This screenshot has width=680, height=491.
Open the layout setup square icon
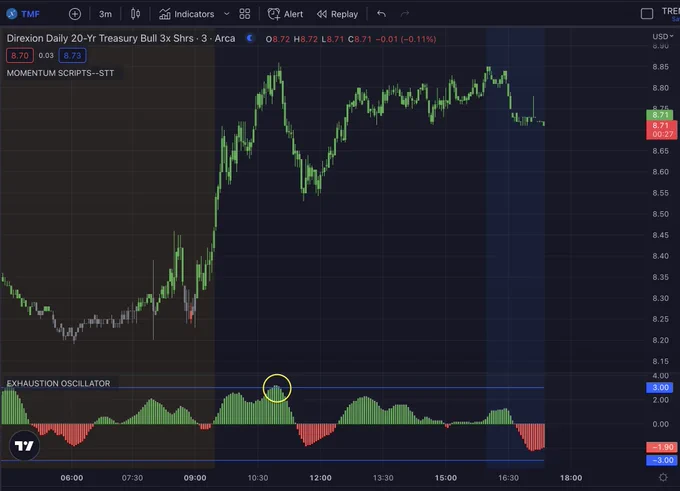pyautogui.click(x=647, y=14)
